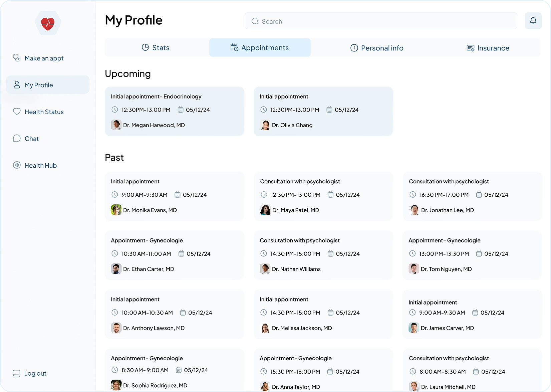Click the chat bubble icon in sidebar

point(17,138)
